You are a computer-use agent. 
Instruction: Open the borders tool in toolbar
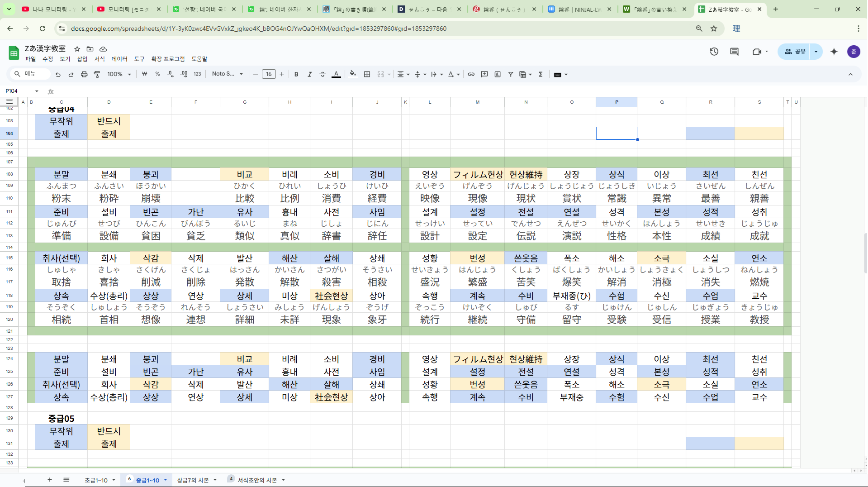click(x=367, y=74)
